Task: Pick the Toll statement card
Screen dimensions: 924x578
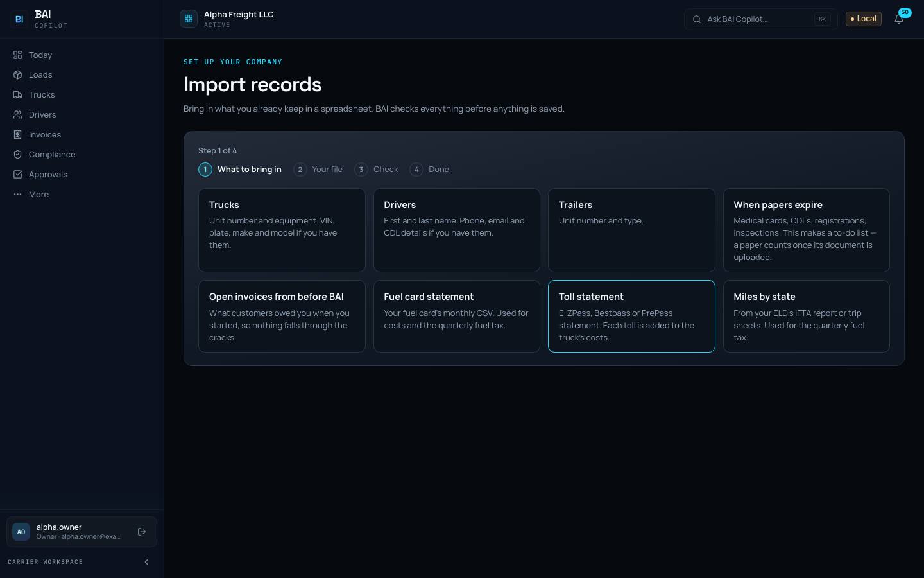Action: tap(631, 316)
